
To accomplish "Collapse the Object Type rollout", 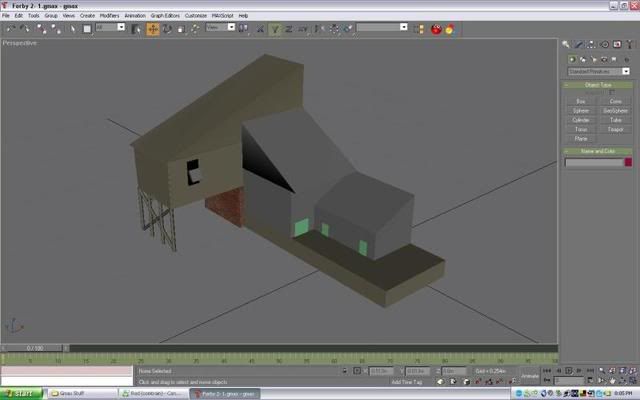I will click(598, 85).
